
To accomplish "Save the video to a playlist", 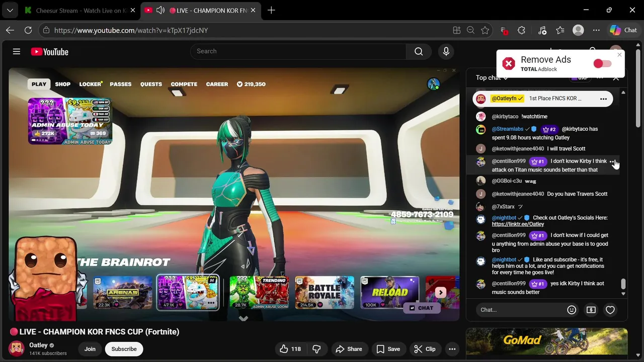I will pyautogui.click(x=388, y=349).
